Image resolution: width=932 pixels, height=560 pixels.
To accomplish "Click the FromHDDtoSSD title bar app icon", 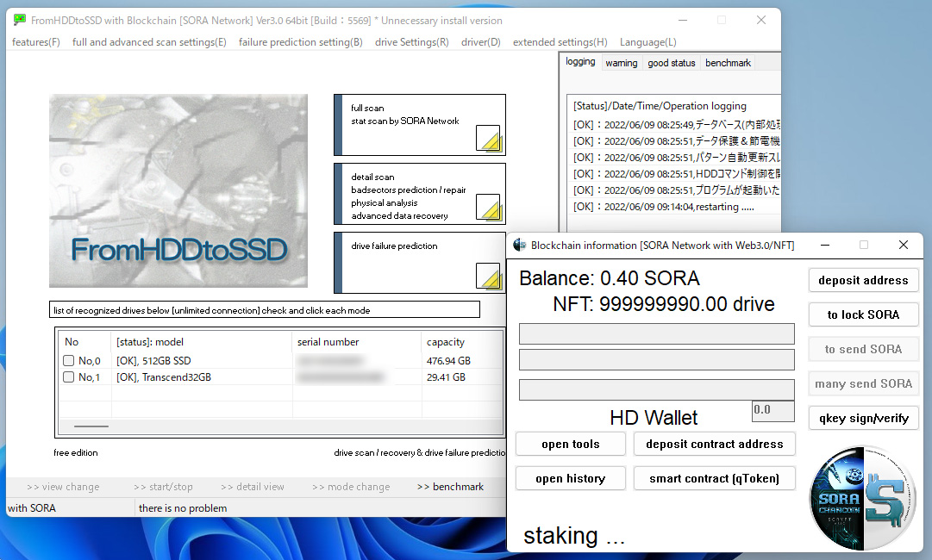I will [x=20, y=20].
